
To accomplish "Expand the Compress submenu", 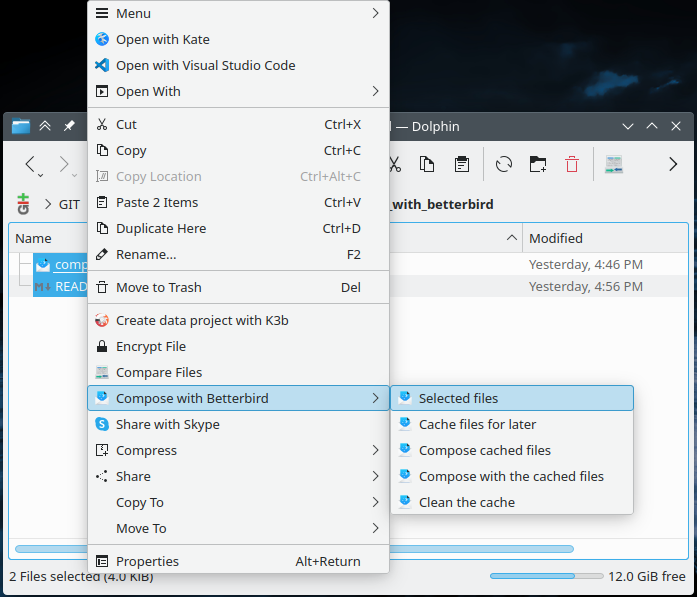I will coord(238,450).
